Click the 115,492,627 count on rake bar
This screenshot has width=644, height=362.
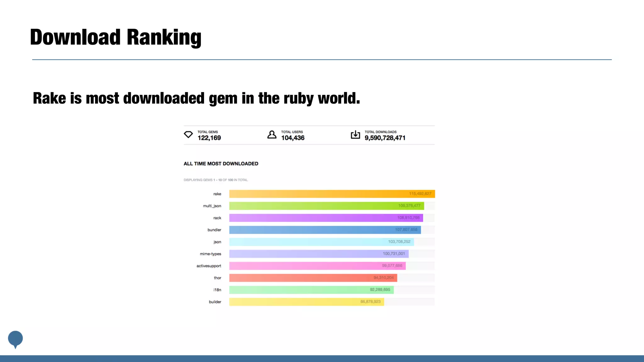pos(420,194)
